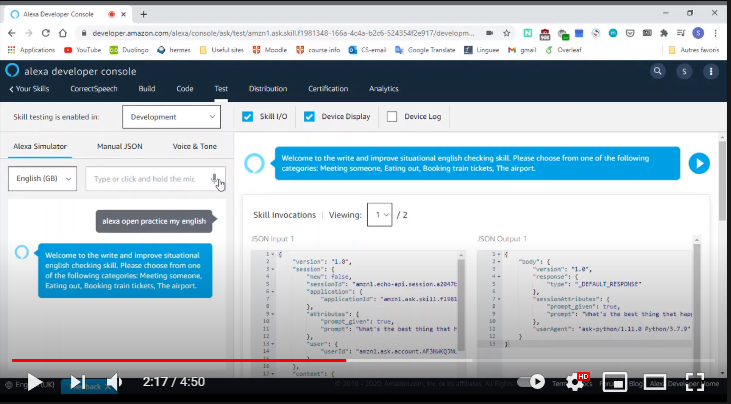Go to the Build tab
Screen dimensions: 731x404
coord(147,89)
